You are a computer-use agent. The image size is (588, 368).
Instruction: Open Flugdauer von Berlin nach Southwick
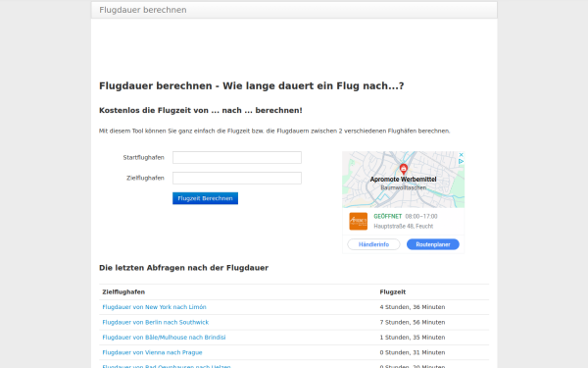(x=155, y=322)
